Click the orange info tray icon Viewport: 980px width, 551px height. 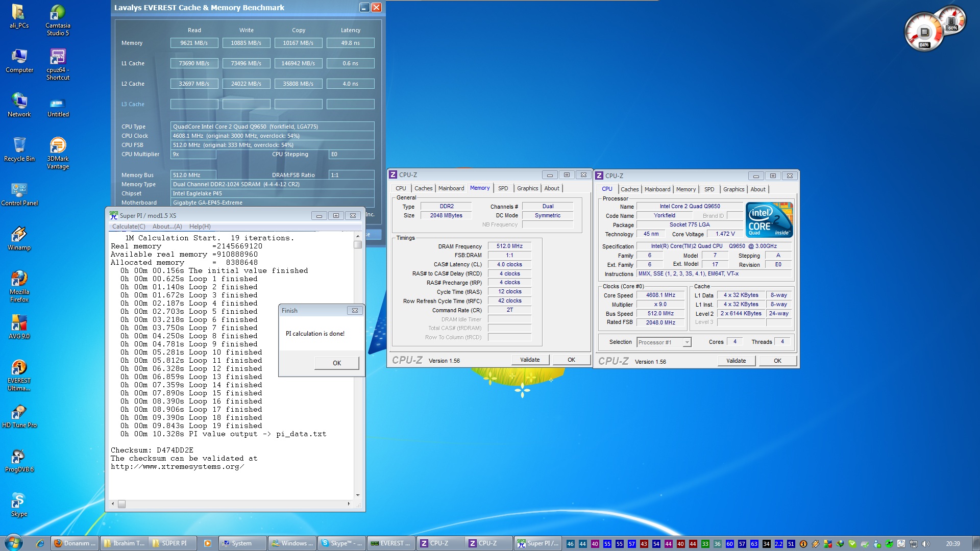click(803, 544)
